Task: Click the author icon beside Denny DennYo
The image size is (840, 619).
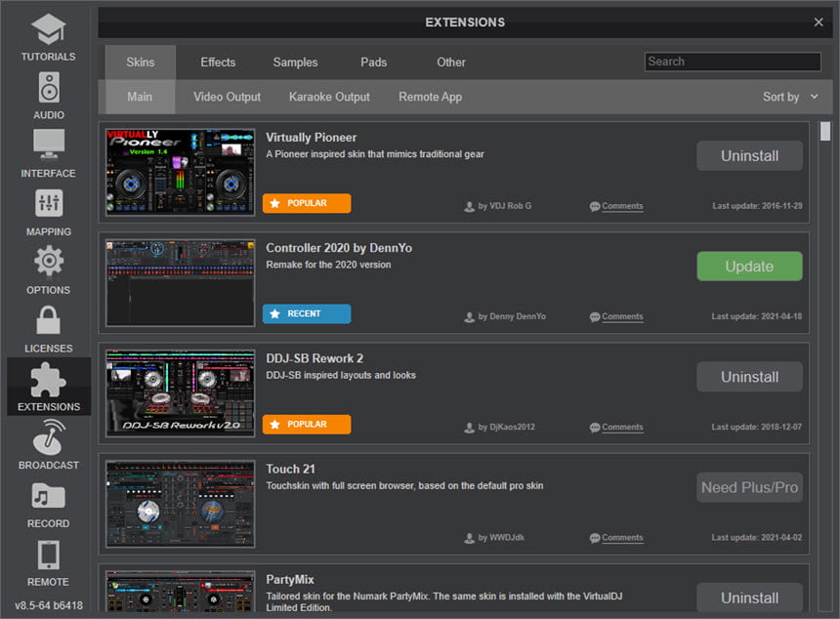Action: [469, 317]
